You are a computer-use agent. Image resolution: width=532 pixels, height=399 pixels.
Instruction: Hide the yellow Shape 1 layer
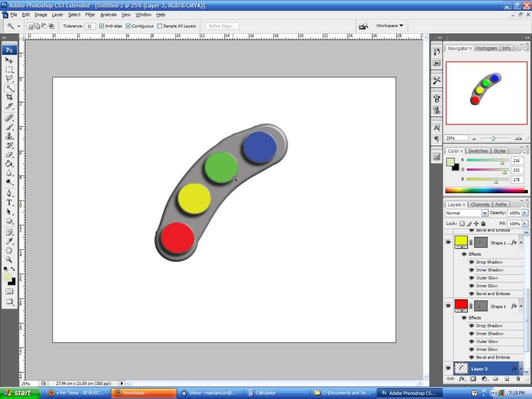tap(448, 242)
